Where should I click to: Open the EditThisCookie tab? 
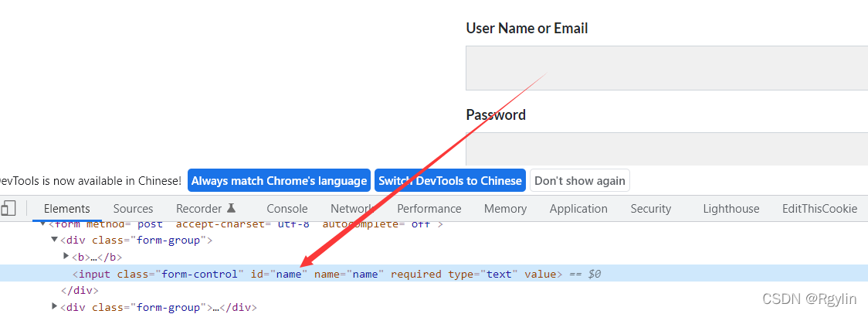[x=820, y=209]
